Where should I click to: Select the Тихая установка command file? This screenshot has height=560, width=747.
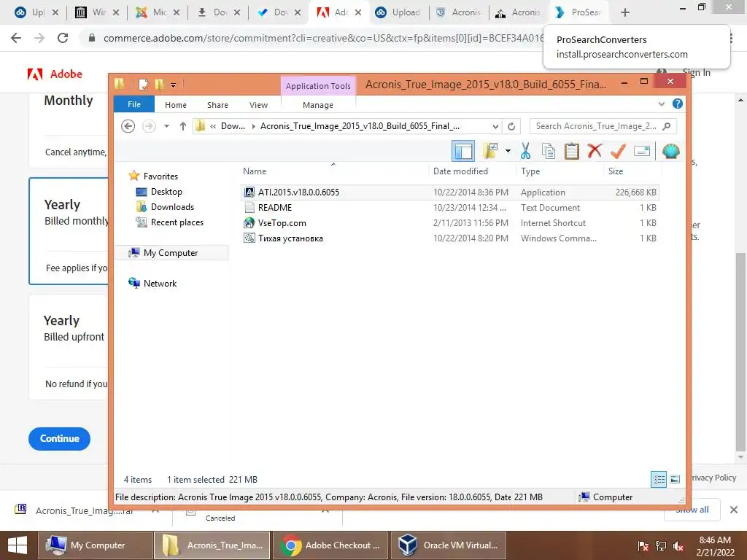pyautogui.click(x=449, y=238)
